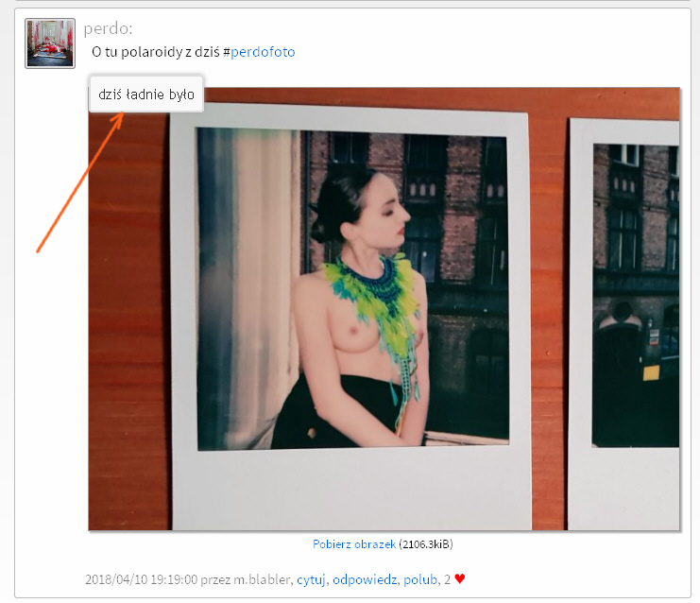The image size is (700, 603).
Task: Click the file size '(2106.3kiB)' text
Action: click(426, 544)
